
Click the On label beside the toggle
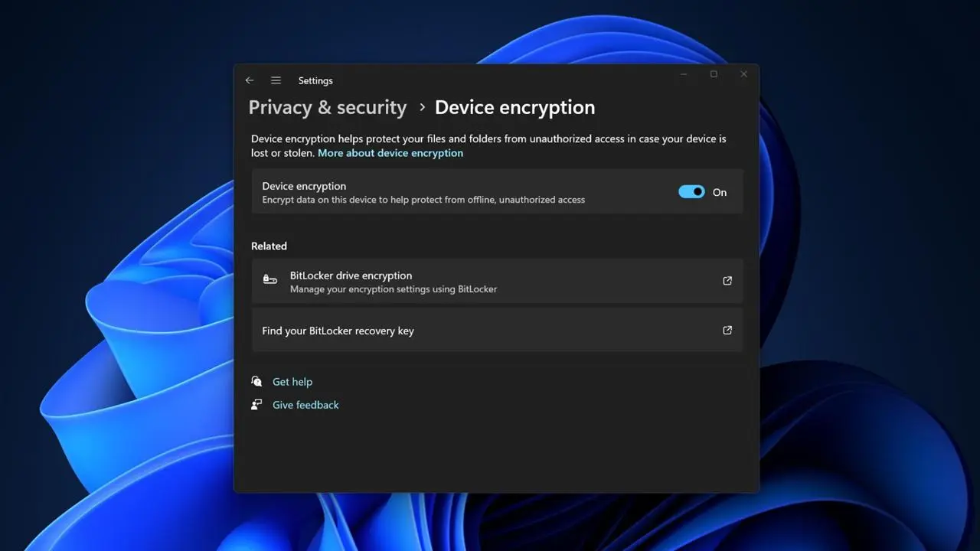[x=720, y=192]
